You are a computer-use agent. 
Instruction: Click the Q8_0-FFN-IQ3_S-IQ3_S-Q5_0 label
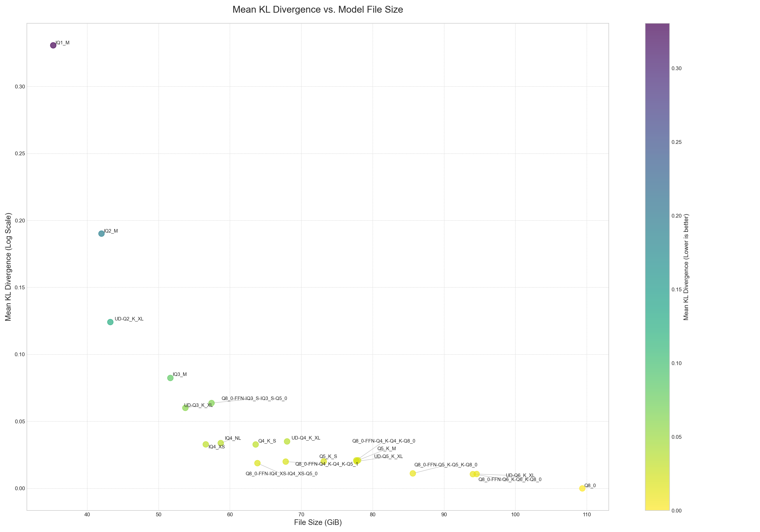254,398
